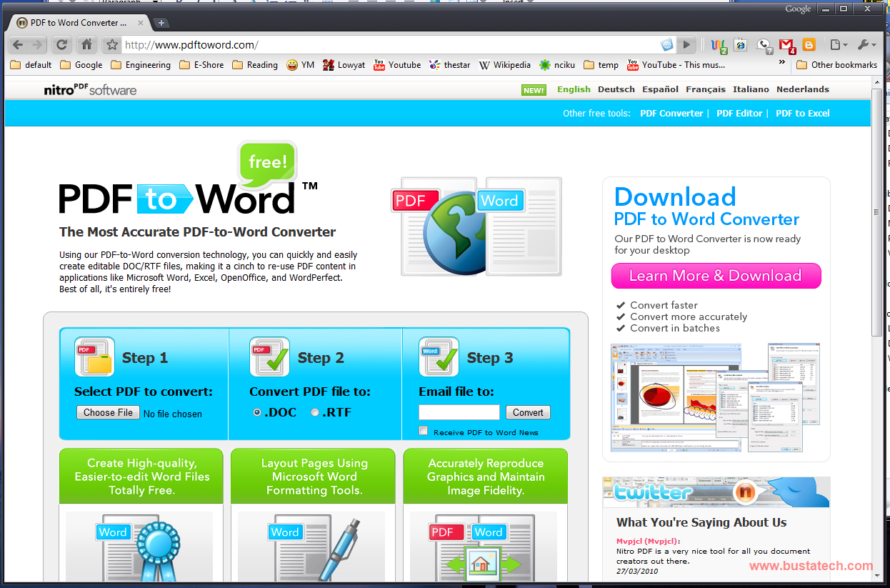Reload the page with the refresh icon
The image size is (890, 588).
click(x=62, y=45)
